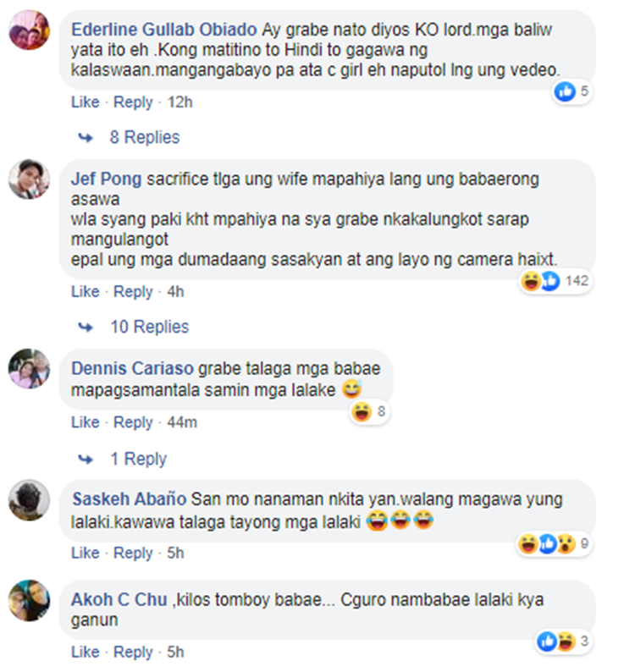Like Dennis Cariaso's comment

[x=85, y=422]
